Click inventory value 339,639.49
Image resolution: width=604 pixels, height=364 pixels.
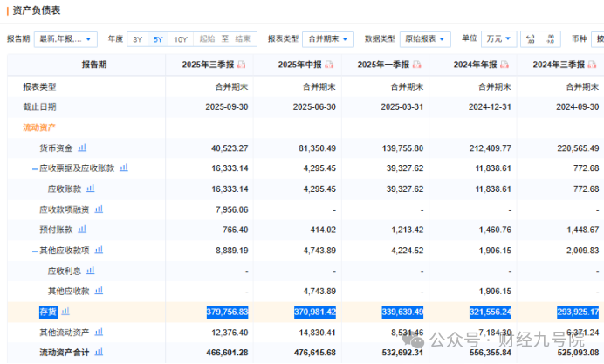402,312
